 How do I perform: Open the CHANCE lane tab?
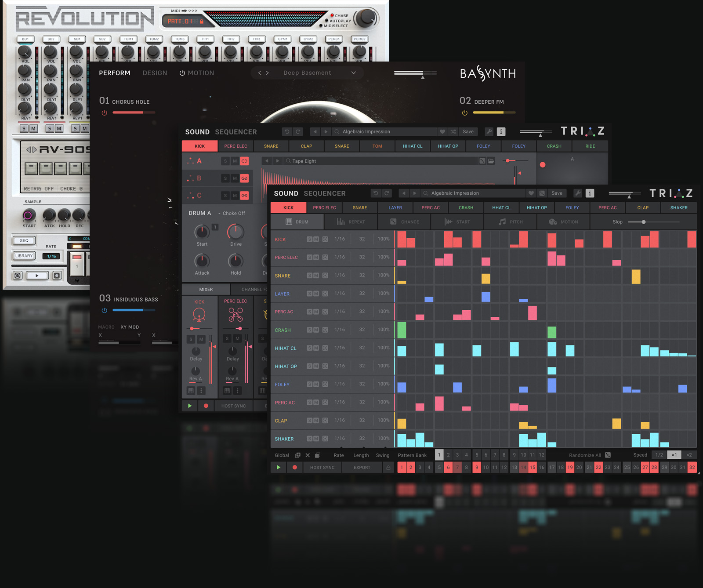click(404, 222)
